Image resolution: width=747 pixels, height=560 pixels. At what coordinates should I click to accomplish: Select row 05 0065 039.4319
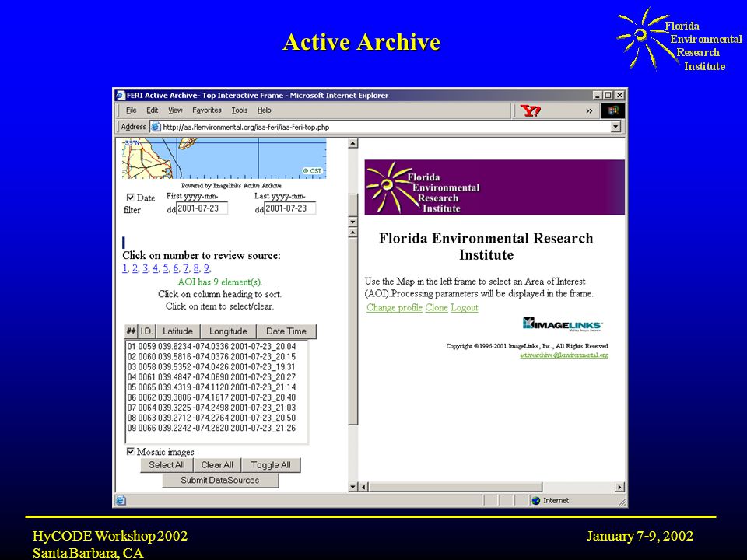(212, 387)
